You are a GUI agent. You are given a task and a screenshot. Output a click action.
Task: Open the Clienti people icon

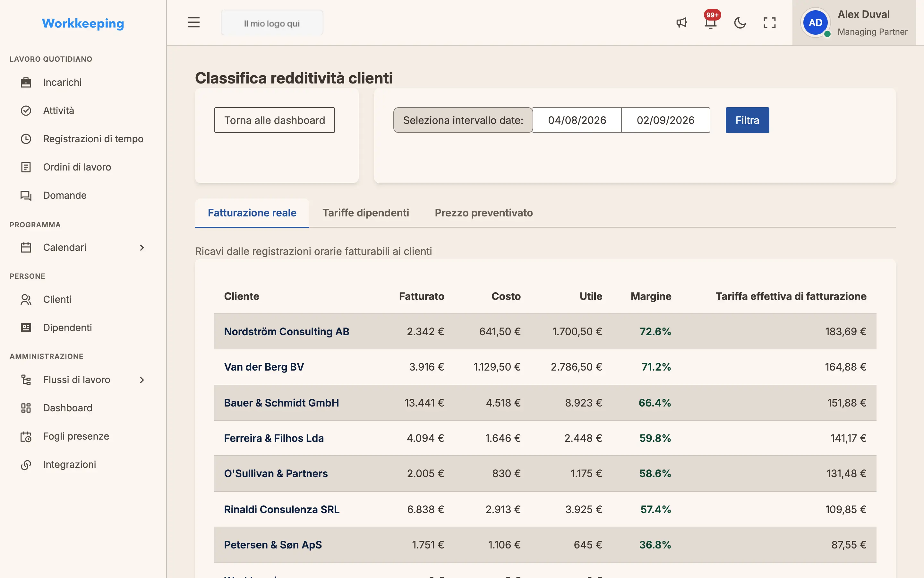coord(26,299)
